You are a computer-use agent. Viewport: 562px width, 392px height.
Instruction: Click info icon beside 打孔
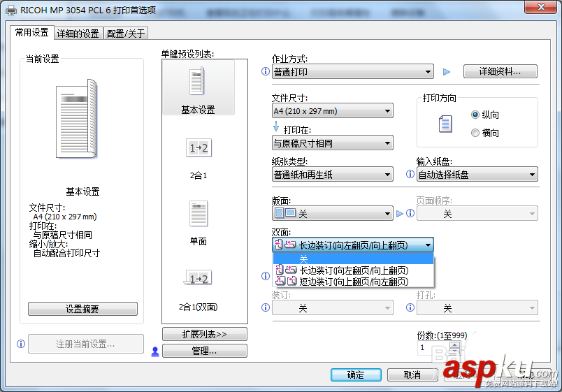[x=410, y=307]
